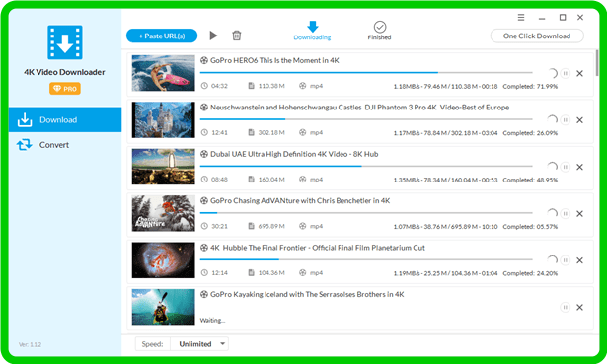The width and height of the screenshot is (607, 364).
Task: Pause the GoPro HERO6 download
Action: [566, 73]
